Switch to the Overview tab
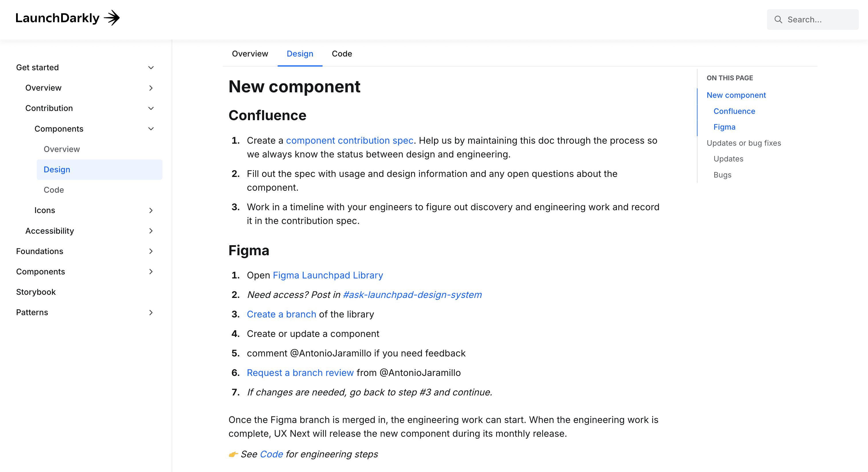Image resolution: width=868 pixels, height=472 pixels. (250, 54)
